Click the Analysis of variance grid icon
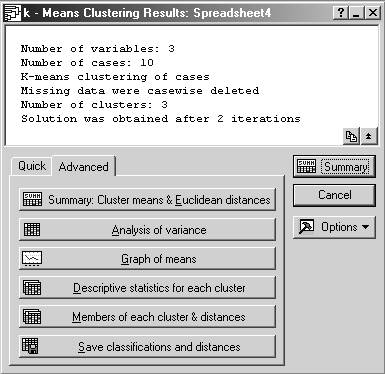Viewport: 385px width, 374px height. (x=32, y=230)
